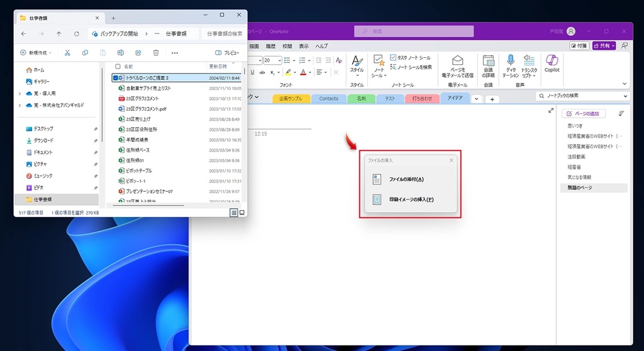Go back in the Explorer window

(x=23, y=34)
